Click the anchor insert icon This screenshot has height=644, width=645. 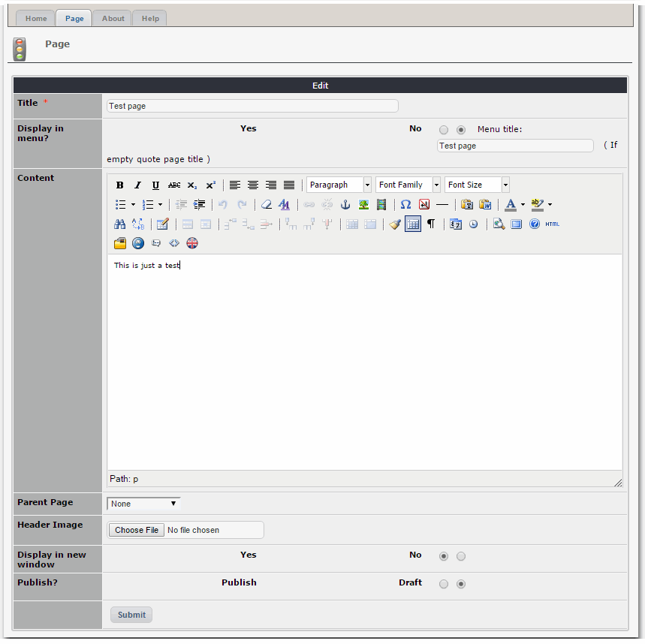click(x=345, y=204)
